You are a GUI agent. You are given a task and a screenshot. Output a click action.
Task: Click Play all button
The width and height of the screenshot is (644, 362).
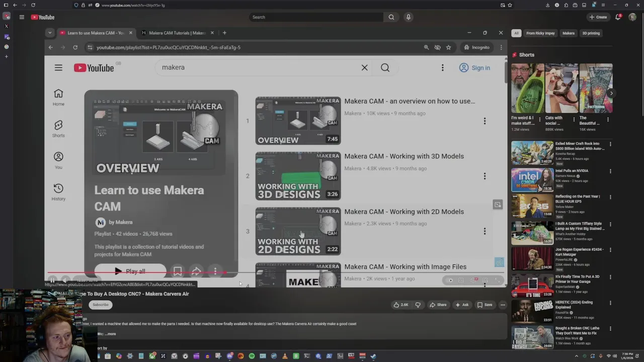130,271
